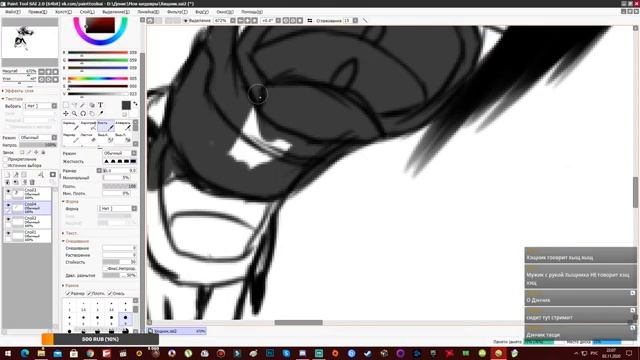Choose the Маркер marker brush
640x360 pixels.
[x=71, y=138]
